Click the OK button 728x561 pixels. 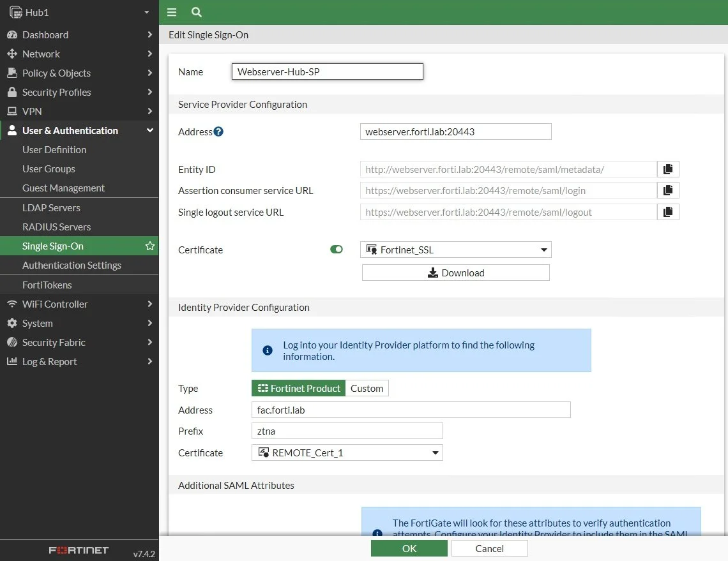[409, 548]
